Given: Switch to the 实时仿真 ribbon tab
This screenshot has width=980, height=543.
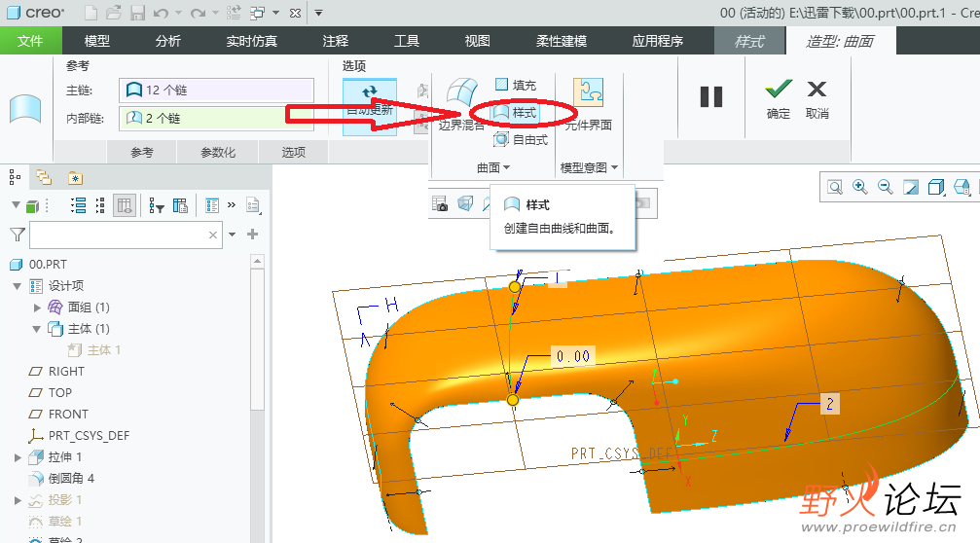Looking at the screenshot, I should point(251,41).
